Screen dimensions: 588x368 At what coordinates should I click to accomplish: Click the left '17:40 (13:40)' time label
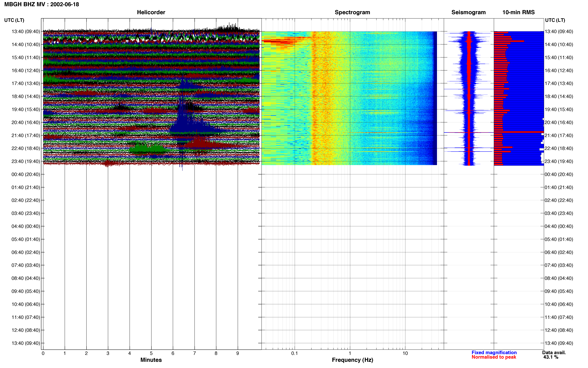coord(26,83)
